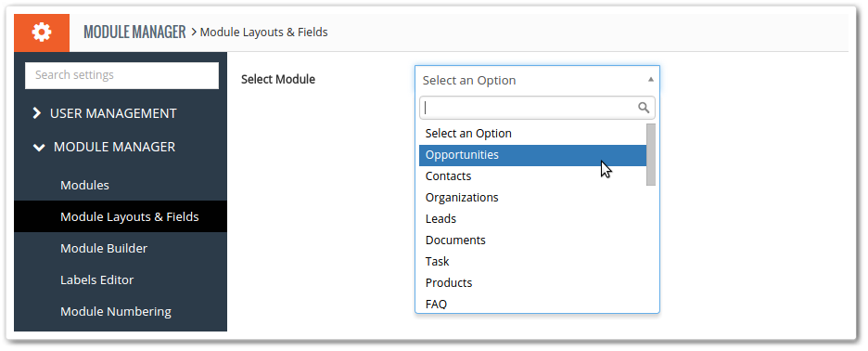
Task: Pick Organizations in the dropdown list
Action: pyautogui.click(x=532, y=198)
